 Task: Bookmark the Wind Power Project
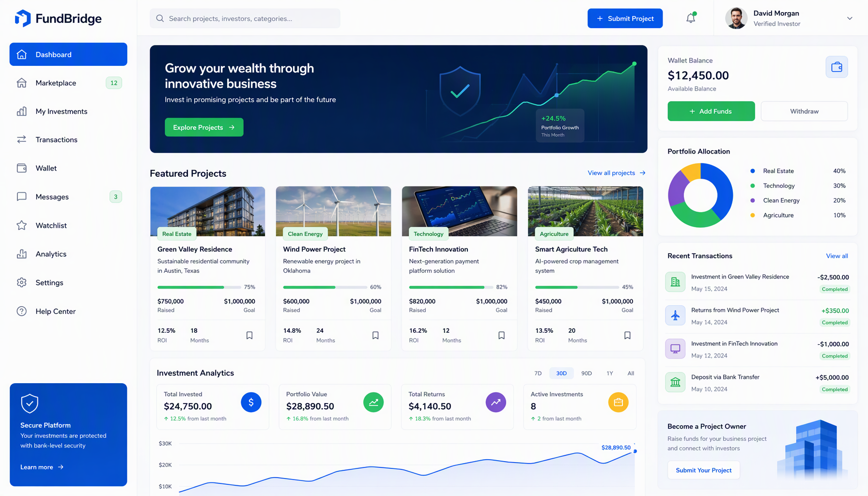click(x=375, y=335)
